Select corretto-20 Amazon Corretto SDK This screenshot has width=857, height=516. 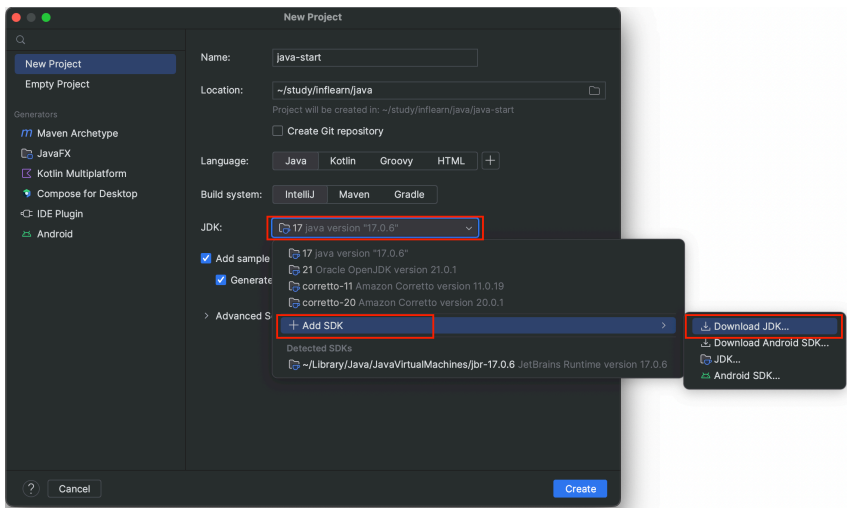pyautogui.click(x=478, y=303)
